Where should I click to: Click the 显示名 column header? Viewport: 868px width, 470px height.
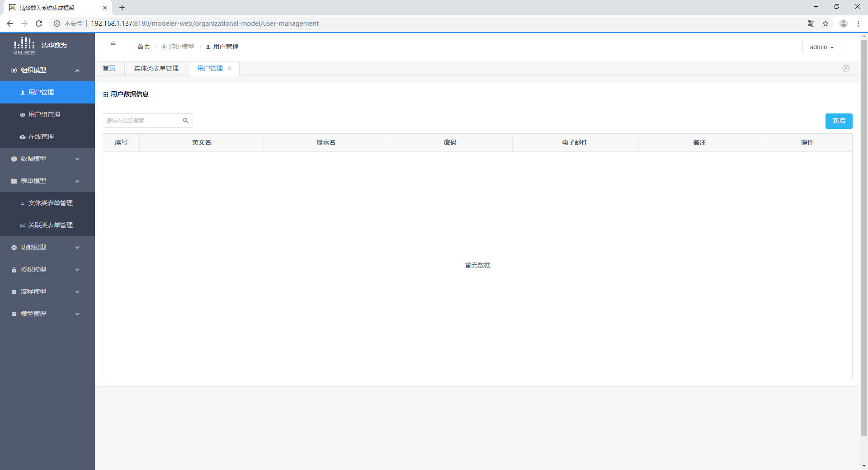pyautogui.click(x=326, y=142)
